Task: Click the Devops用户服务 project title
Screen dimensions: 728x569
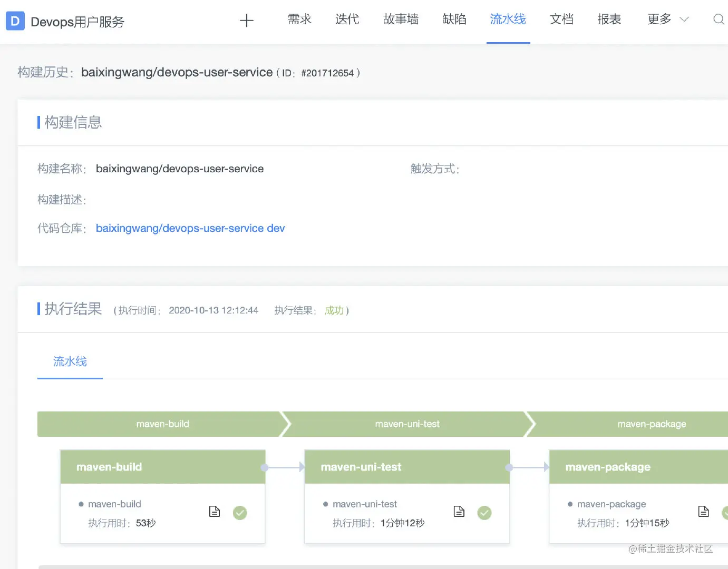Action: coord(77,22)
